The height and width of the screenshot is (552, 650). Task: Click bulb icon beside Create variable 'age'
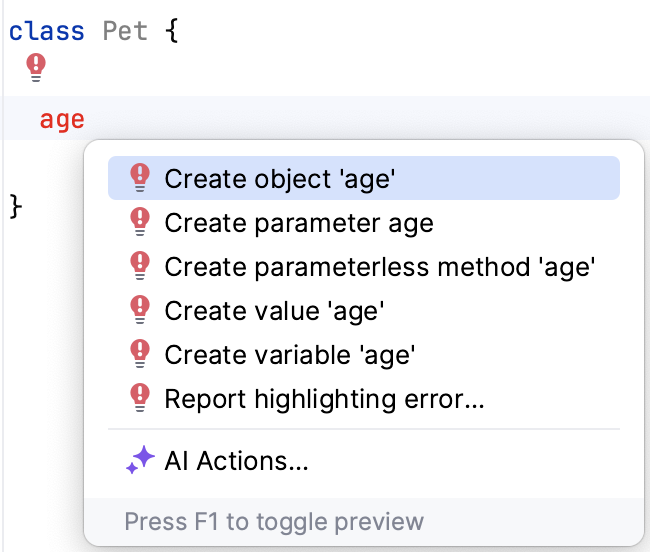coord(140,354)
